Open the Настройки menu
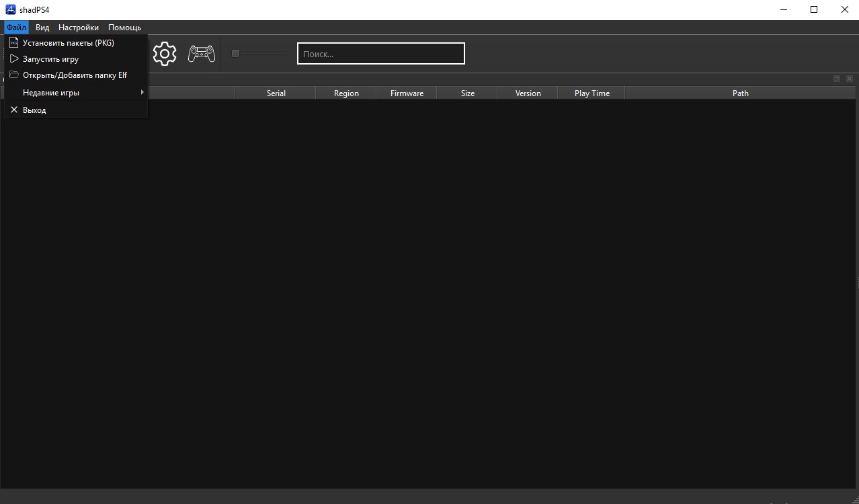This screenshot has width=859, height=504. coord(79,28)
